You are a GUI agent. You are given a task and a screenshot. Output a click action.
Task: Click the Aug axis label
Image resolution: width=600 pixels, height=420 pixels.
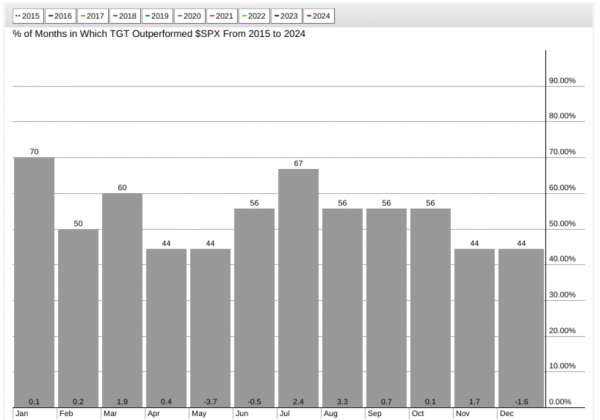[x=330, y=413]
